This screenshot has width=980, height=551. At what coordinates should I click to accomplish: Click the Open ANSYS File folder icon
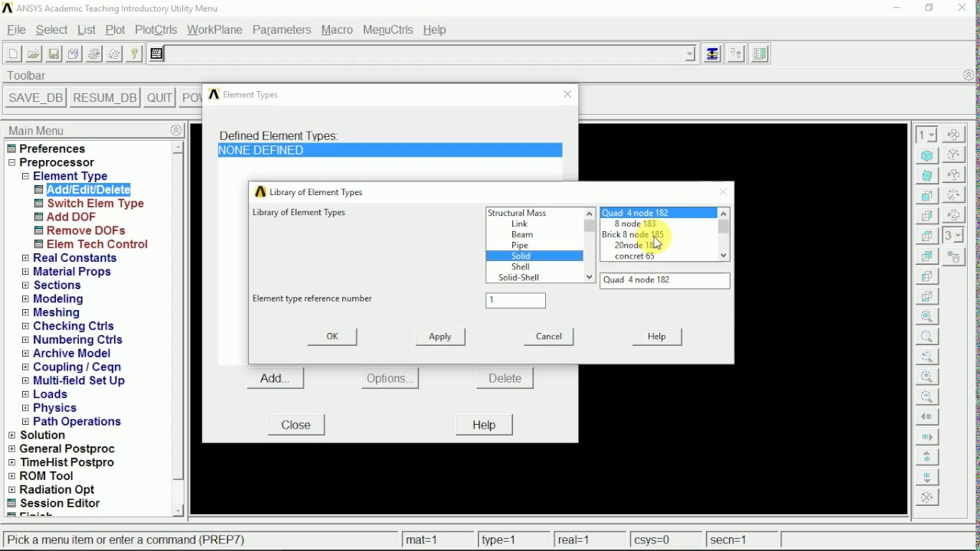coord(34,54)
